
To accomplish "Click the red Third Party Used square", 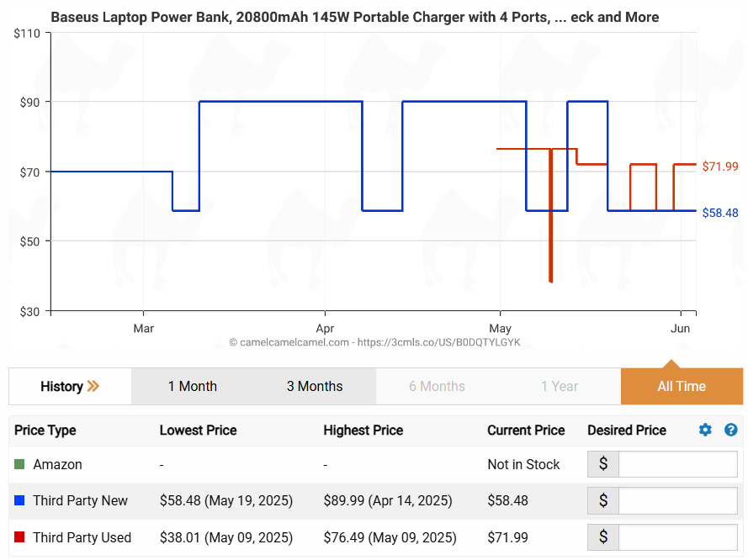I will [20, 537].
